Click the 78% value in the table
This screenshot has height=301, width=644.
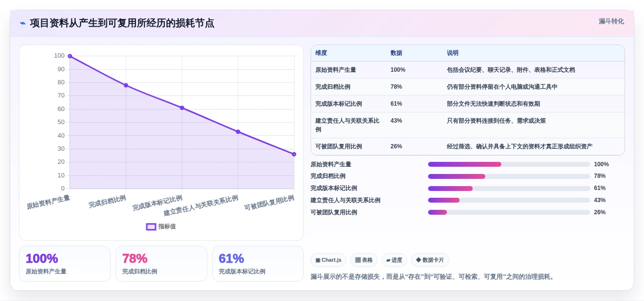pyautogui.click(x=396, y=87)
